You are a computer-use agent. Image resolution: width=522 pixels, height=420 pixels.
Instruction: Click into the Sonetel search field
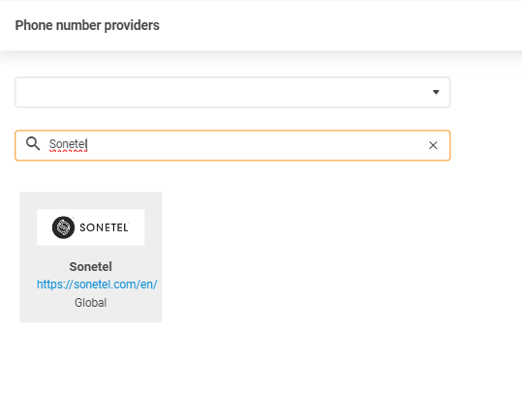[x=232, y=145]
